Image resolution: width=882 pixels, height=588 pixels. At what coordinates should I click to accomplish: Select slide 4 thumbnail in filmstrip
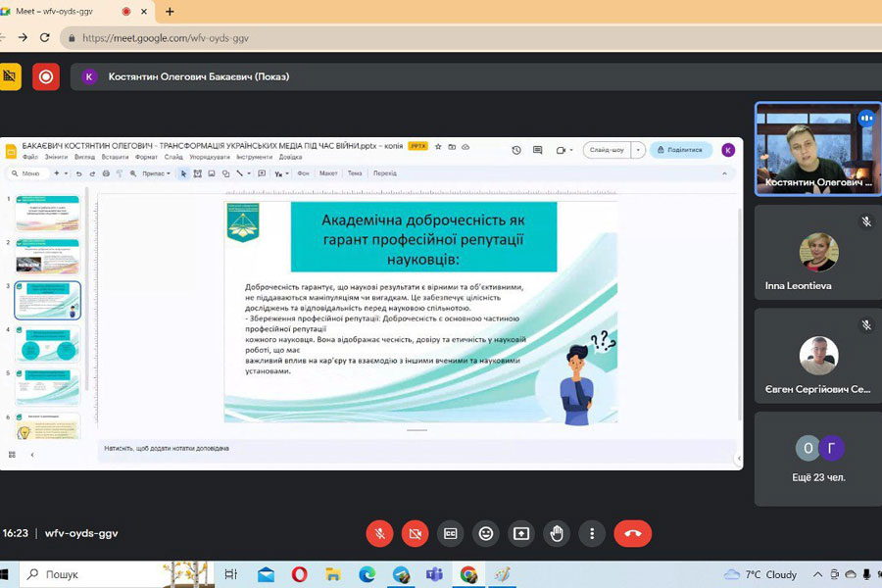[48, 345]
